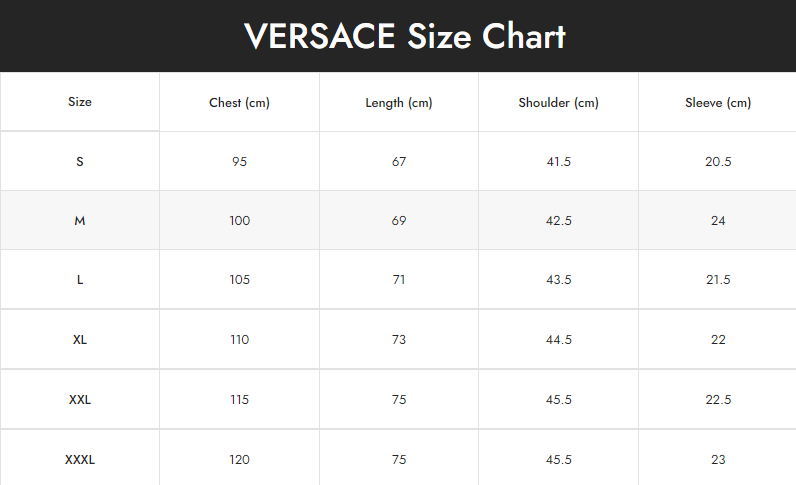Select the Shoulder (cm) column header

click(x=558, y=103)
